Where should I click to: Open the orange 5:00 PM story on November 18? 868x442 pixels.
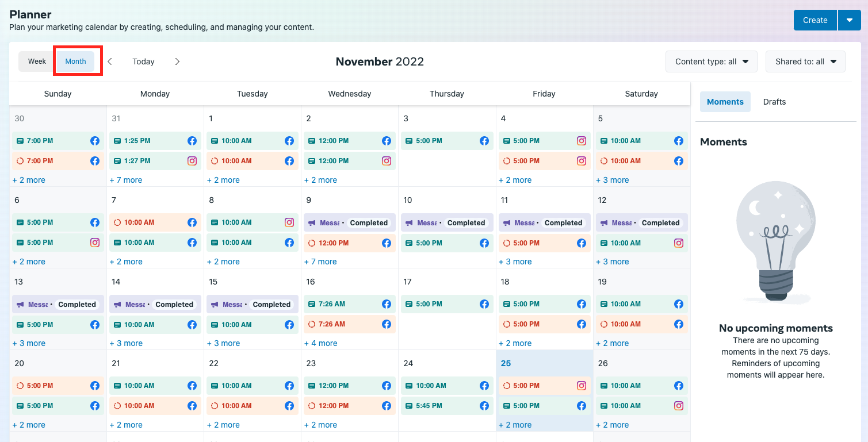[x=544, y=324]
